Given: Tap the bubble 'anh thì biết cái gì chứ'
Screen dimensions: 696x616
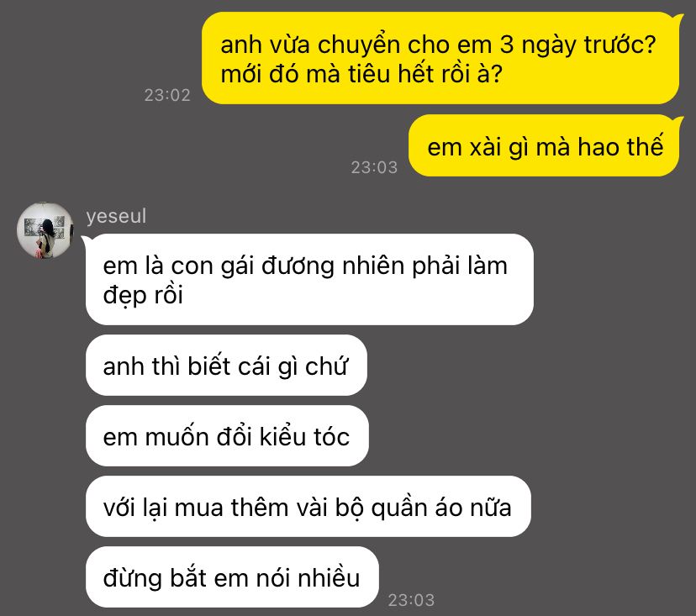Looking at the screenshot, I should pyautogui.click(x=226, y=366).
